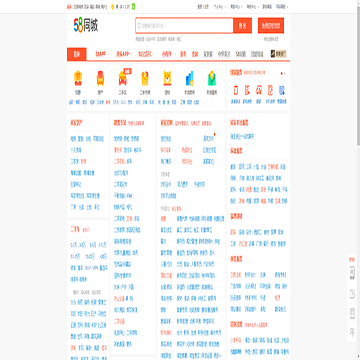Click the orange publish-info button right of search

tap(271, 26)
